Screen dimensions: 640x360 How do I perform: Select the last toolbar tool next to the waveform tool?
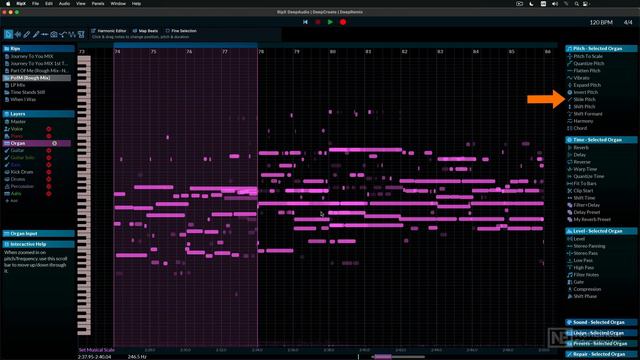[81, 35]
